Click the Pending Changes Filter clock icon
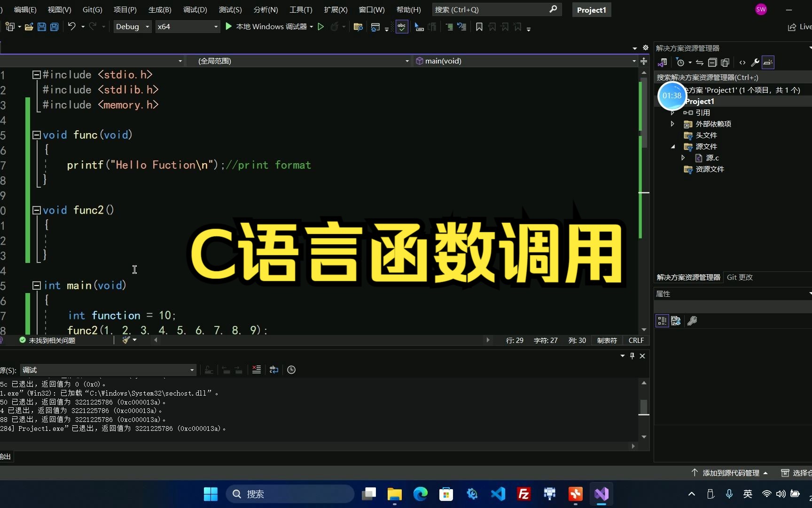The width and height of the screenshot is (812, 508). tap(680, 62)
